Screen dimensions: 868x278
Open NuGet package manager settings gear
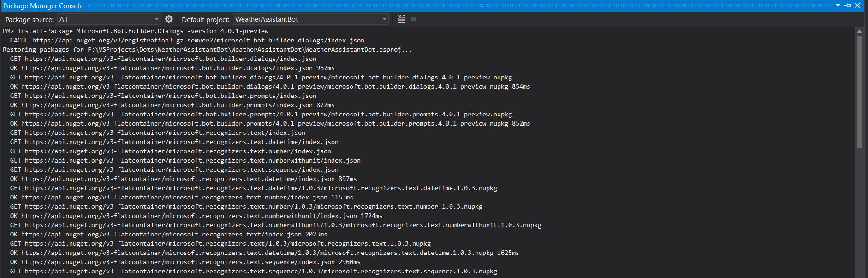169,19
